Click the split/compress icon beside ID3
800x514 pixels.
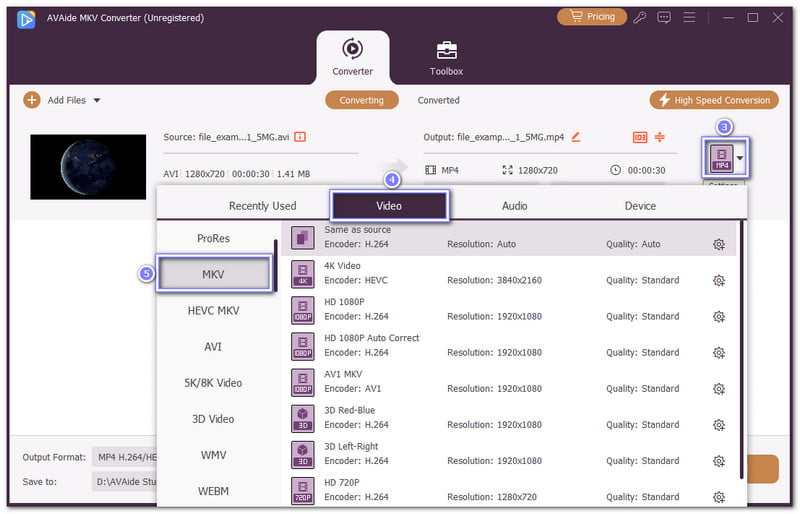(x=660, y=137)
